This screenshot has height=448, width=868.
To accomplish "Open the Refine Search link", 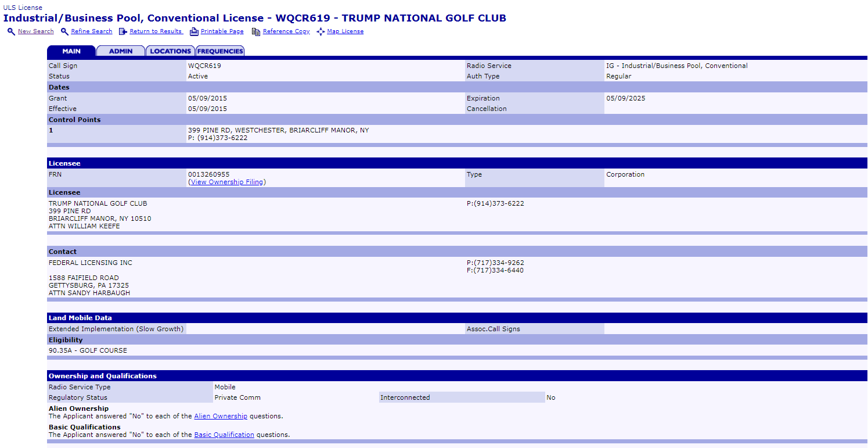I will 92,31.
